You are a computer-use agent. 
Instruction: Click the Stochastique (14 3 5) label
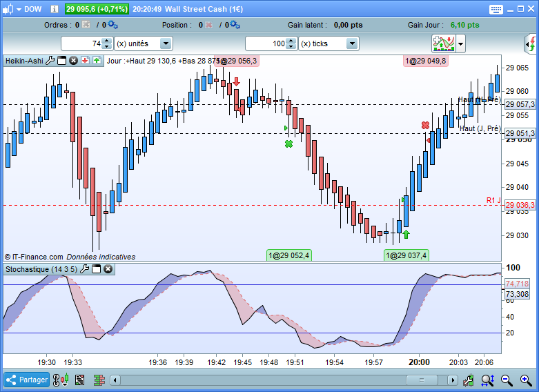[x=41, y=269]
